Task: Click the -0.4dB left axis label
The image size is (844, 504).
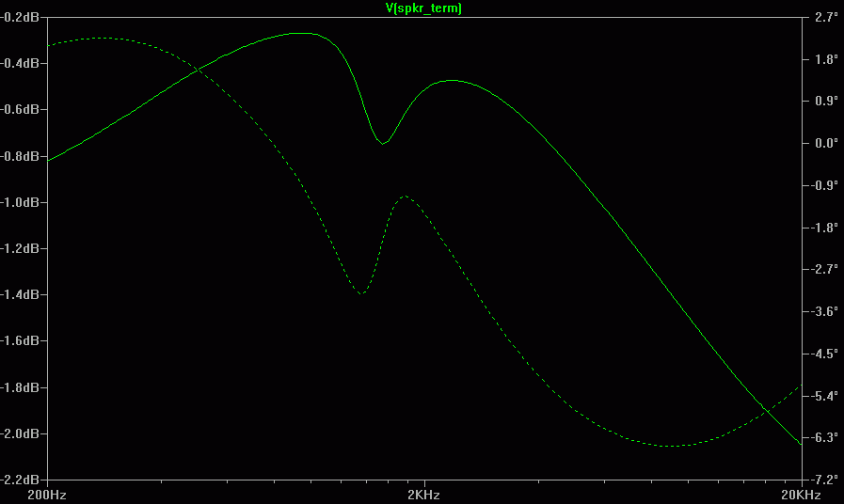Action: tap(20, 64)
